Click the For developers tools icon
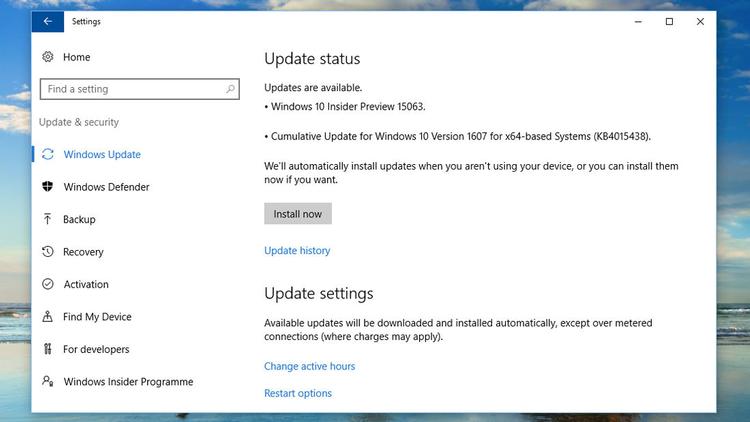This screenshot has width=750, height=422. pyautogui.click(x=47, y=349)
